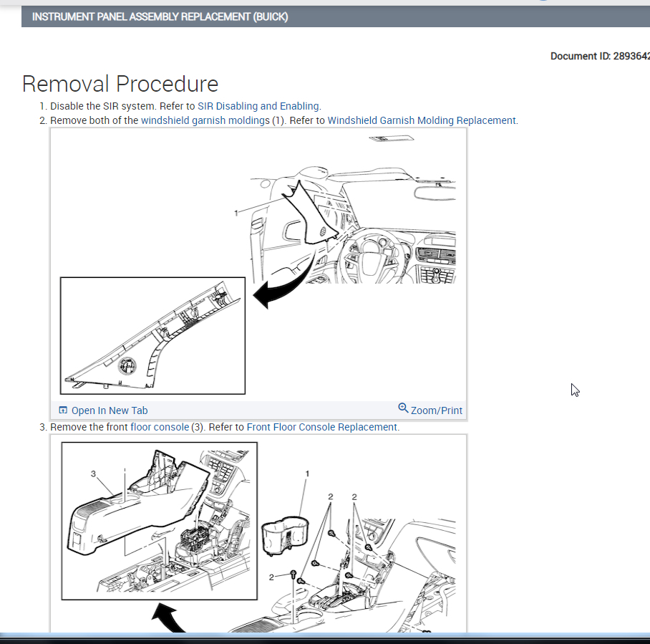This screenshot has width=650, height=644.
Task: Click step 1 'Disable the SIR system' text
Action: point(102,106)
